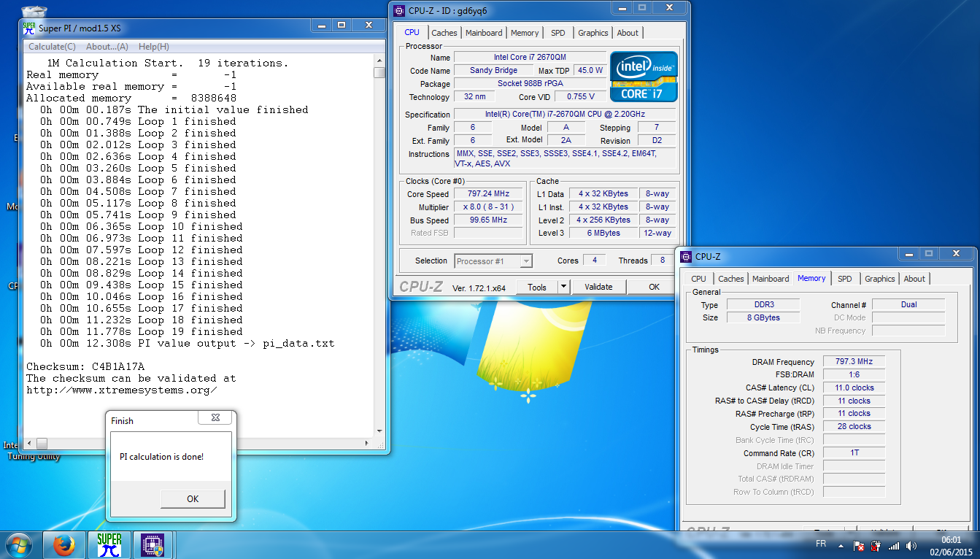Open Tools dropdown arrow in CPU-Z
This screenshot has height=559, width=980.
563,287
